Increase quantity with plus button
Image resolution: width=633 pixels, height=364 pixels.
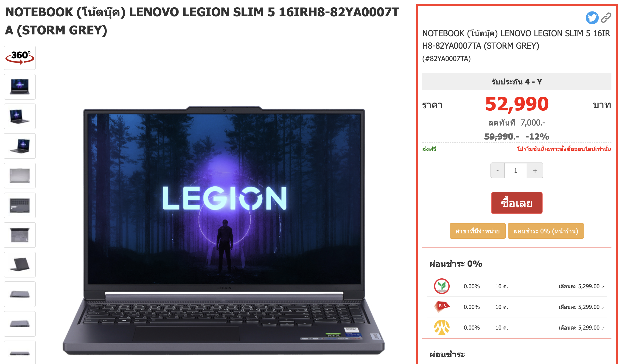(x=535, y=171)
